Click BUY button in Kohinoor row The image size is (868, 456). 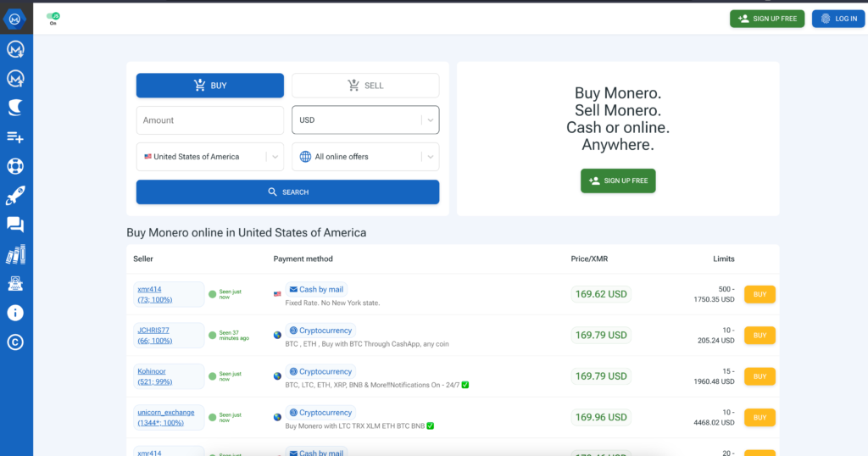coord(759,376)
